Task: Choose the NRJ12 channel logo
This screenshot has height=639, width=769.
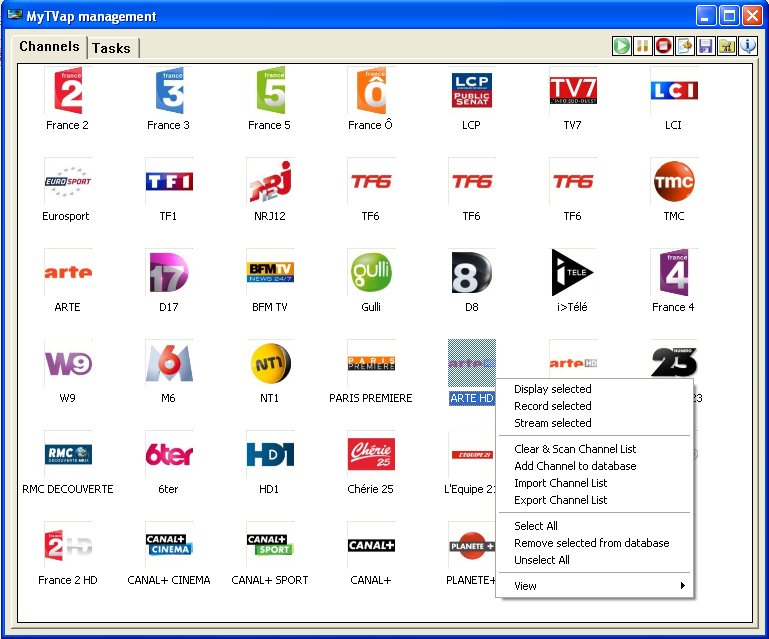Action: [x=270, y=181]
